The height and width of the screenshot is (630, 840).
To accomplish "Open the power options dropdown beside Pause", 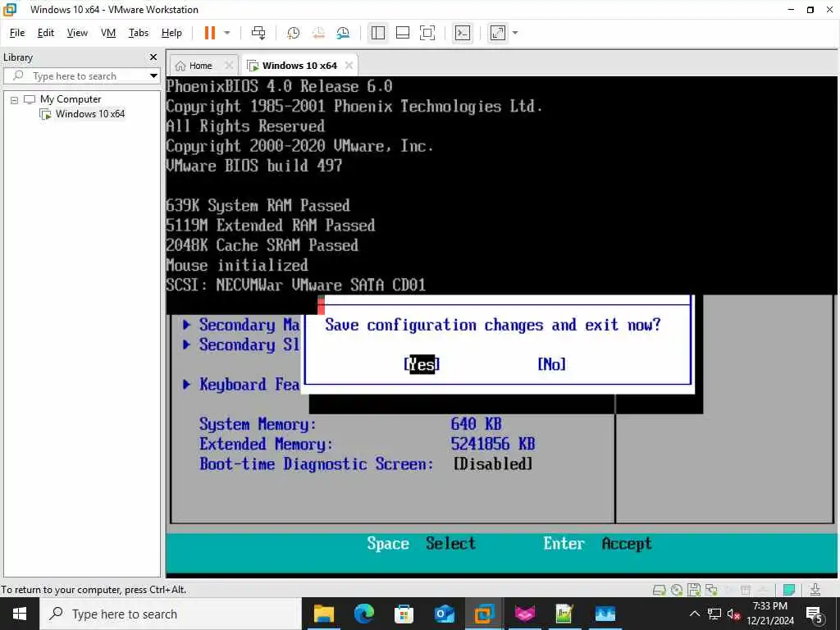I will click(x=227, y=33).
